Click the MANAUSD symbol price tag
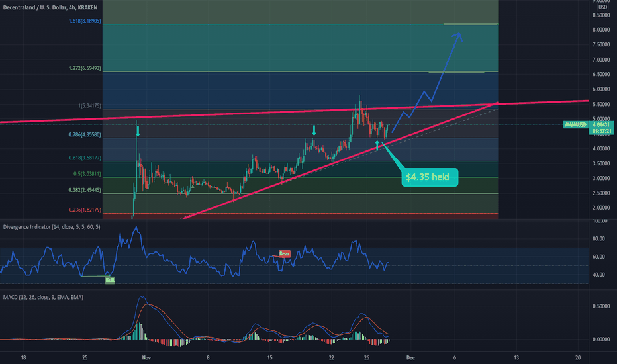This screenshot has width=617, height=364. 576,124
